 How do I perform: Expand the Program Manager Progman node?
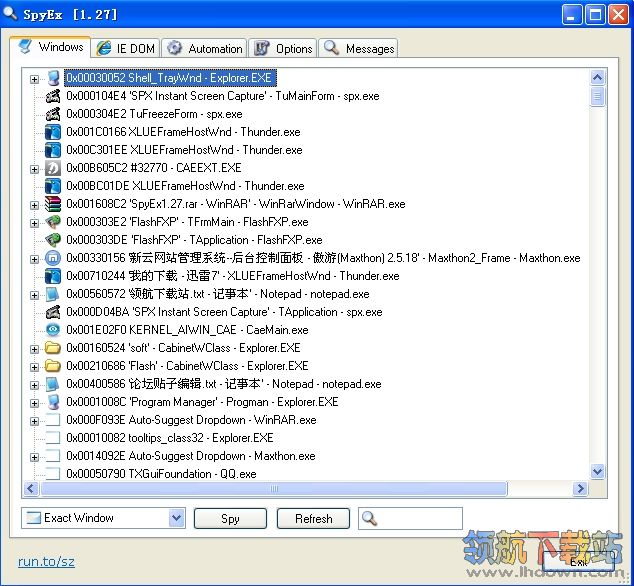coord(34,403)
